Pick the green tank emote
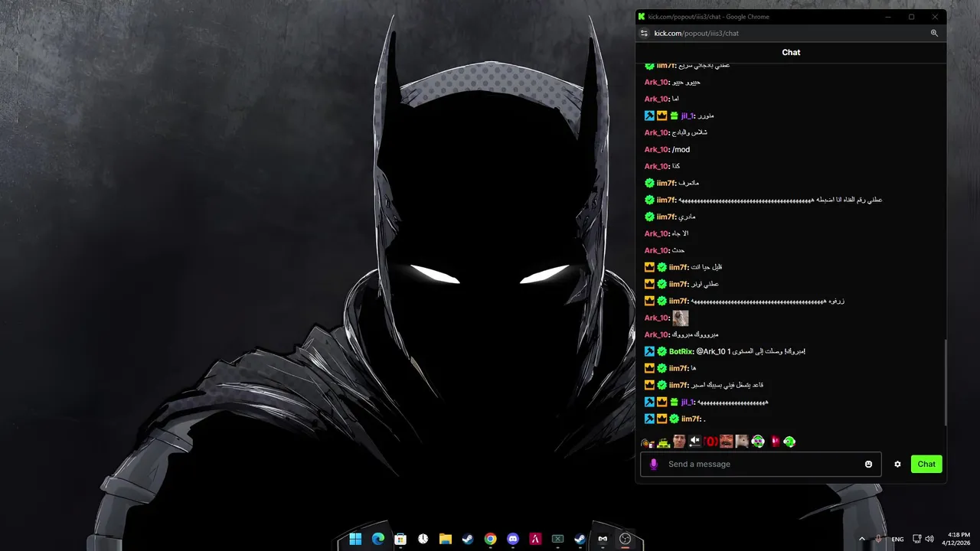Viewport: 980px width, 551px height. pyautogui.click(x=663, y=442)
